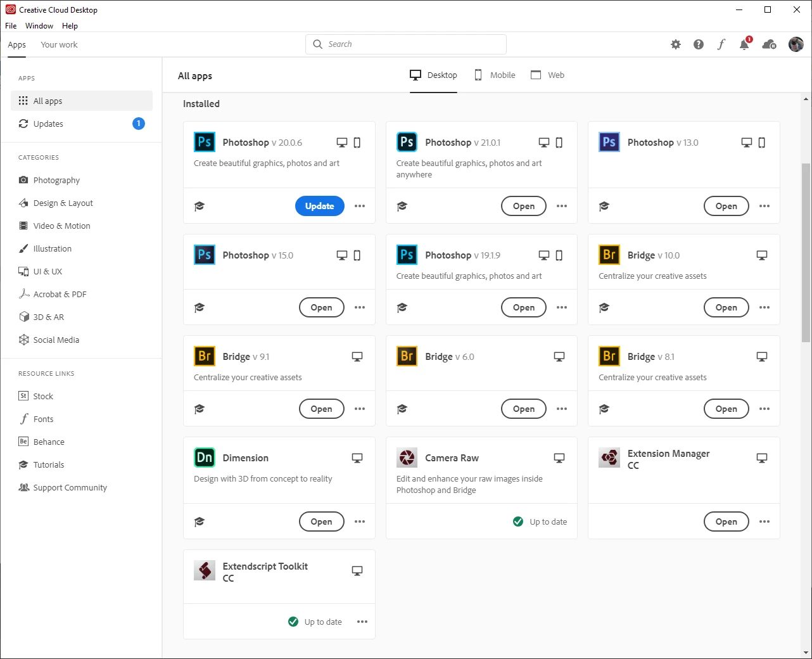Select the Illustration category
Screen dimensions: 812x659
(82, 248)
